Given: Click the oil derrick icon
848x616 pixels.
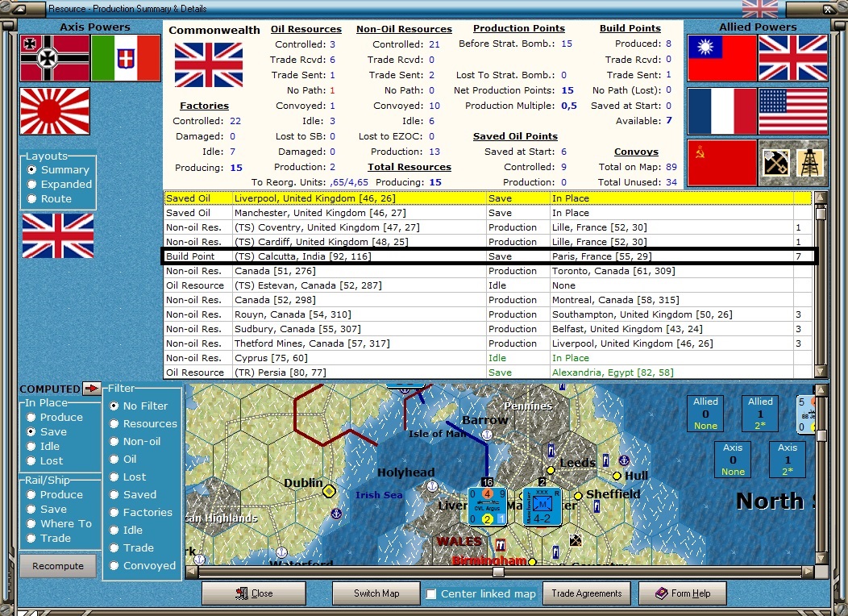Looking at the screenshot, I should [810, 162].
